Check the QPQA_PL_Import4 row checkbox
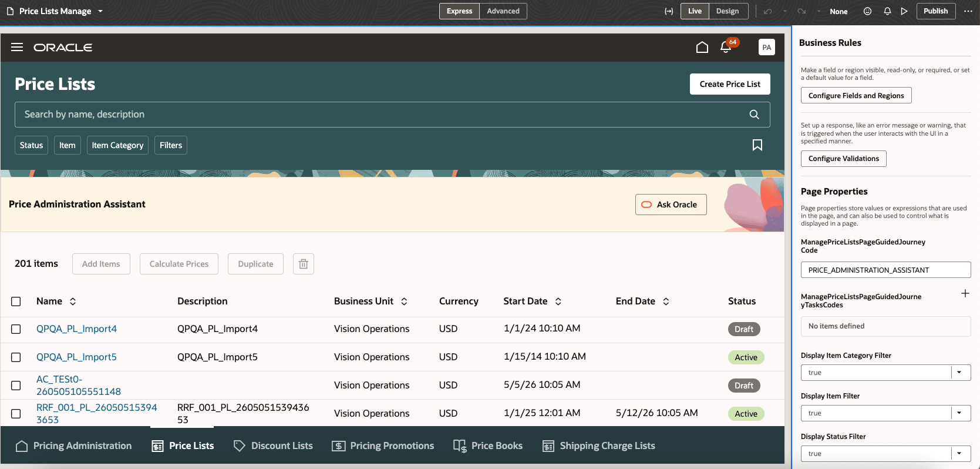The height and width of the screenshot is (469, 980). (16, 329)
